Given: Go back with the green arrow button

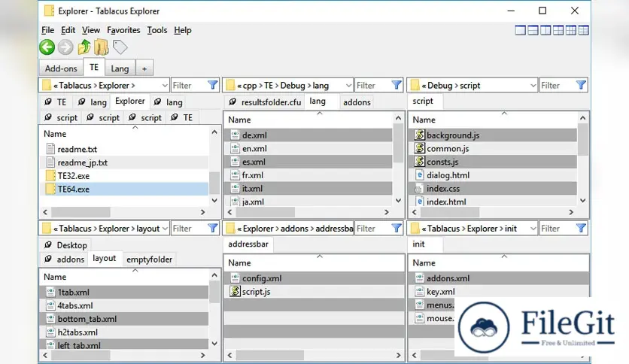Looking at the screenshot, I should pos(47,47).
